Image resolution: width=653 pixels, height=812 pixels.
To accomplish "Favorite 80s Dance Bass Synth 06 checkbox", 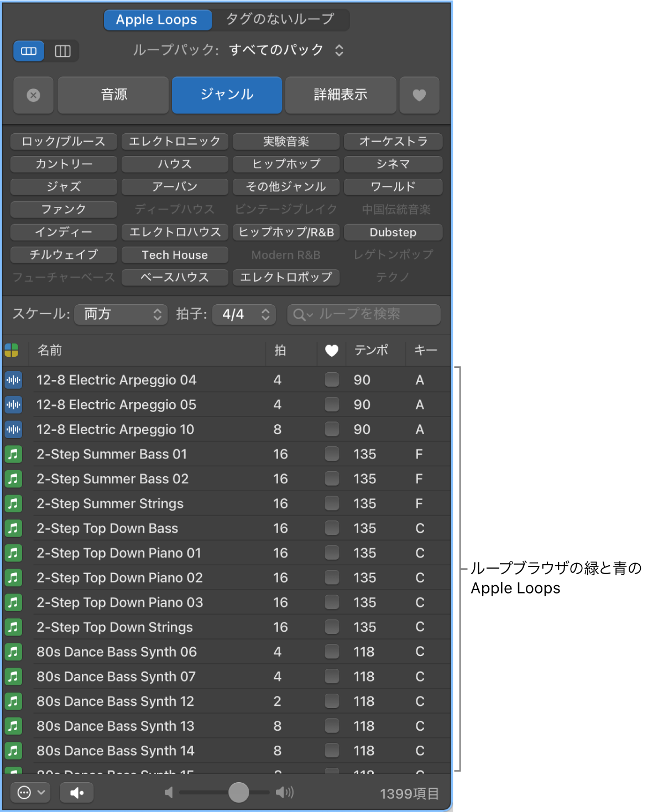I will click(x=332, y=651).
